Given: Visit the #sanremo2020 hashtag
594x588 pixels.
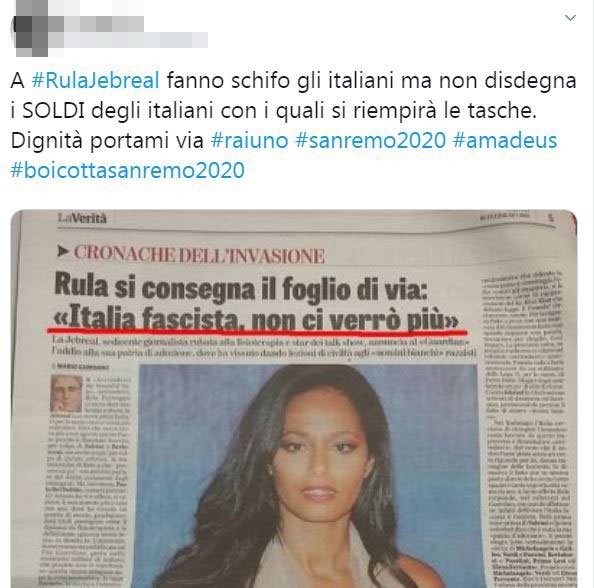Looking at the screenshot, I should [x=370, y=141].
